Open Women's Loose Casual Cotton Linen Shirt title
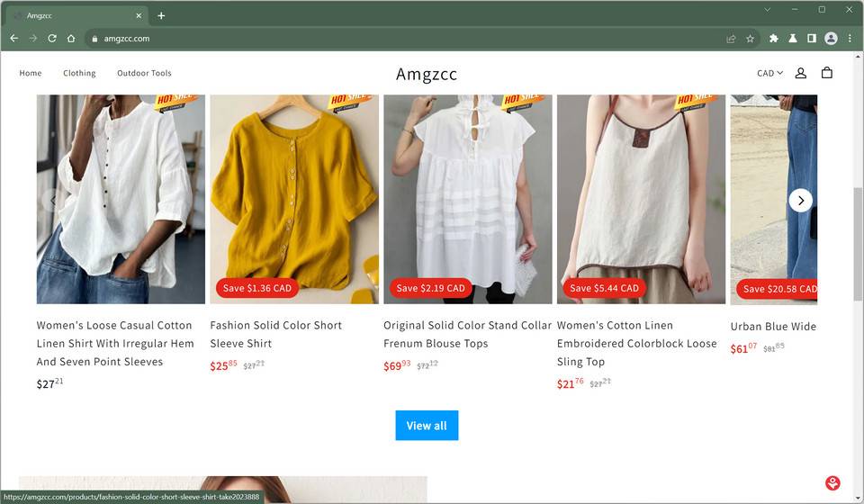Image resolution: width=864 pixels, height=504 pixels. pyautogui.click(x=115, y=343)
